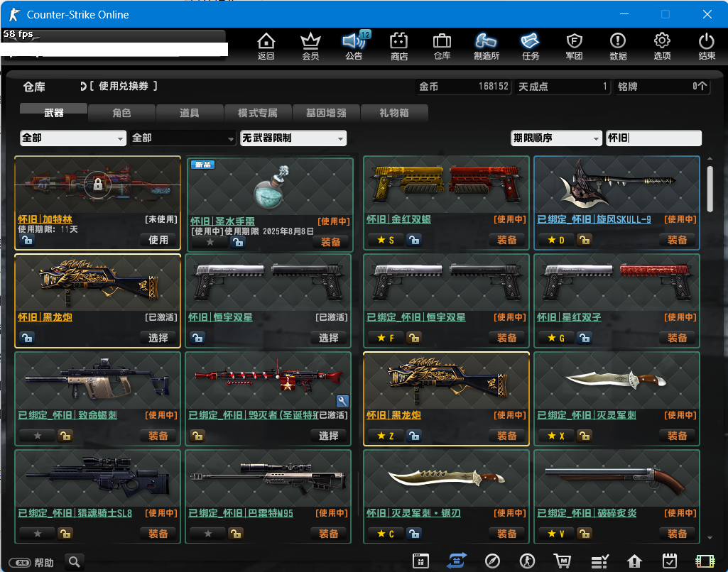Toggle the lock on 旋风SKULL-9 card

pyautogui.click(x=584, y=240)
